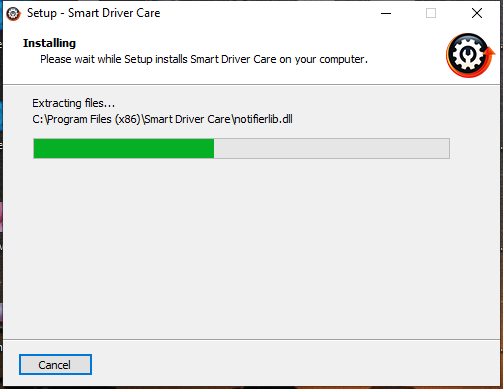The height and width of the screenshot is (389, 503).
Task: Click the green installation progress bar
Action: coord(241,148)
